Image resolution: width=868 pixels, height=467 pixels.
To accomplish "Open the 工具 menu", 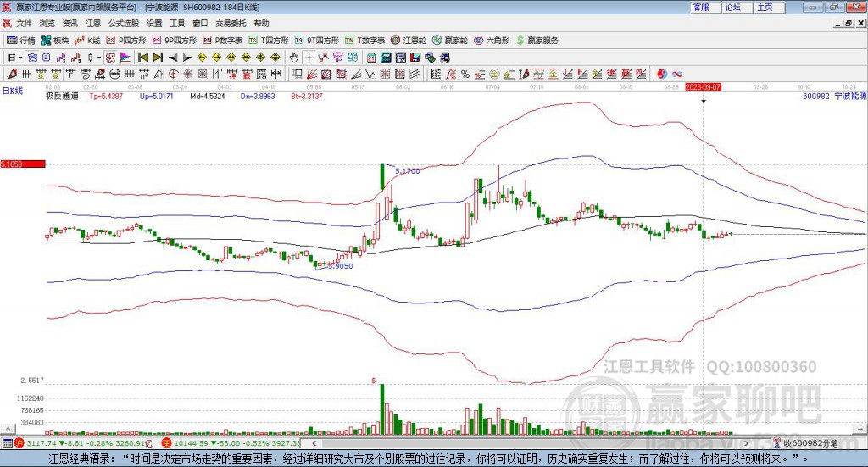I will pyautogui.click(x=177, y=23).
